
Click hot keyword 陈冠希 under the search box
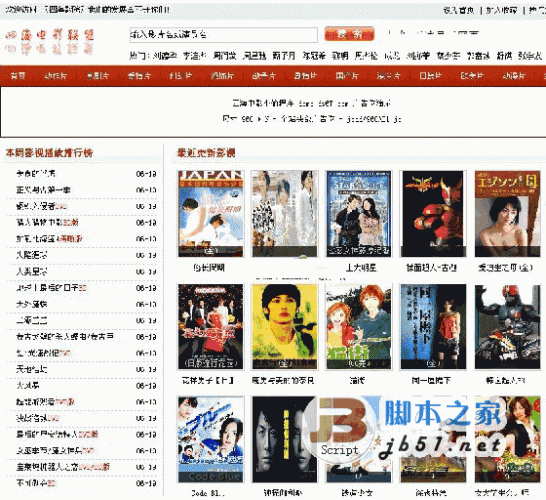click(314, 56)
